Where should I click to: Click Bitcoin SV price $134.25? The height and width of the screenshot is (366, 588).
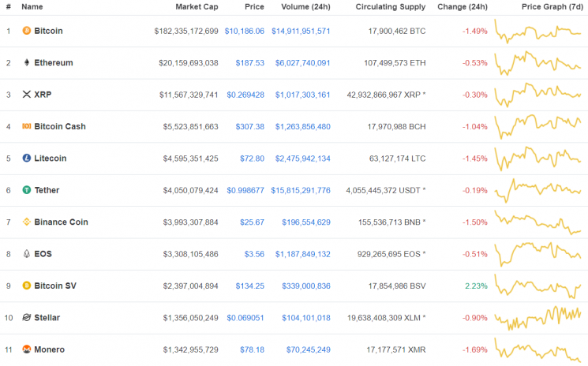[249, 286]
